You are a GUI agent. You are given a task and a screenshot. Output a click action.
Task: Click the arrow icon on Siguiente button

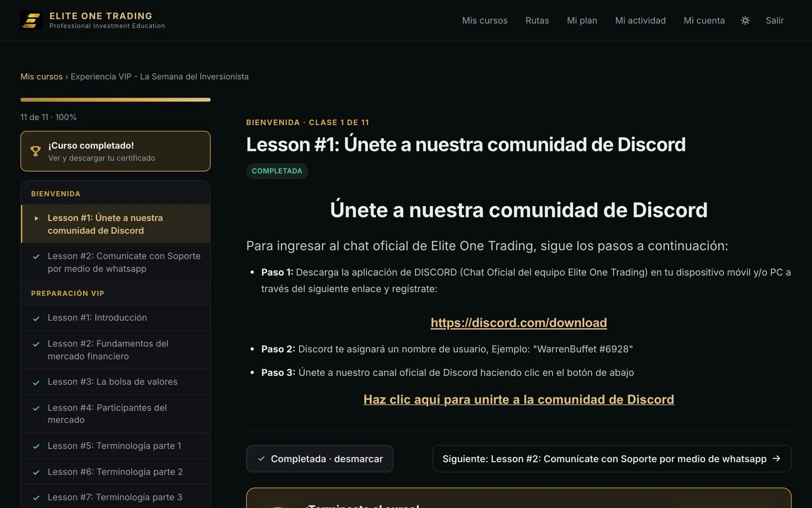776,459
